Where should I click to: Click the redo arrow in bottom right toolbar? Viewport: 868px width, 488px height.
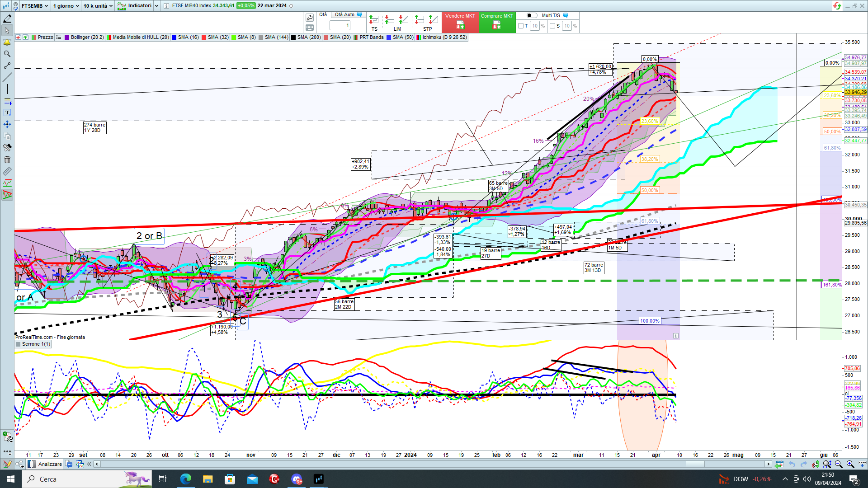pos(803,464)
